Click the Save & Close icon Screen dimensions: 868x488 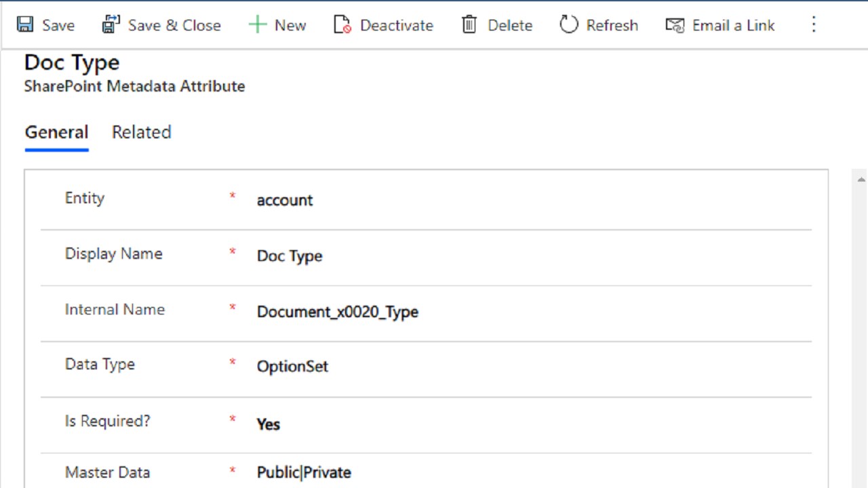111,25
